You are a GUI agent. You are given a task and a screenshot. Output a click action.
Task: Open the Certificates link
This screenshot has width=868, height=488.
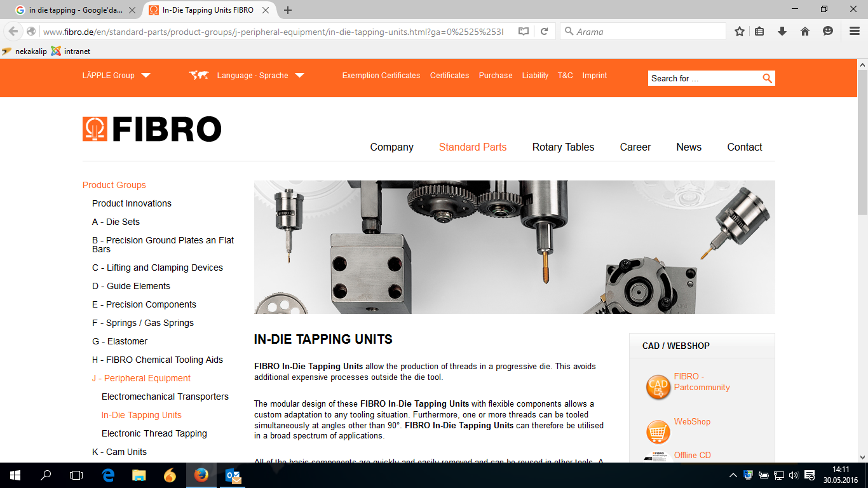pyautogui.click(x=449, y=75)
